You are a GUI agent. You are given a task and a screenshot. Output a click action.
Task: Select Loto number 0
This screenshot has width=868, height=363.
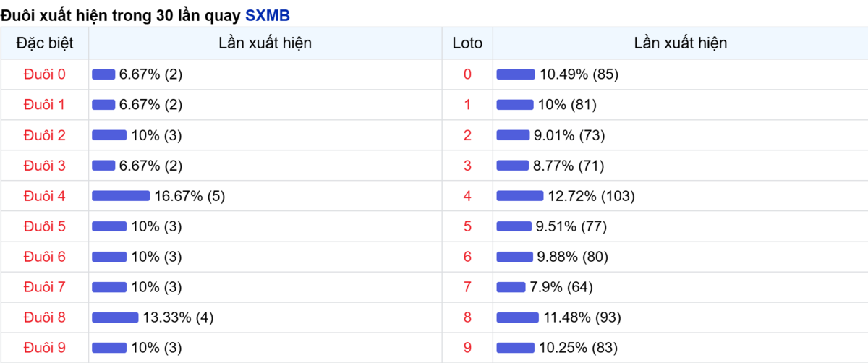(x=467, y=74)
